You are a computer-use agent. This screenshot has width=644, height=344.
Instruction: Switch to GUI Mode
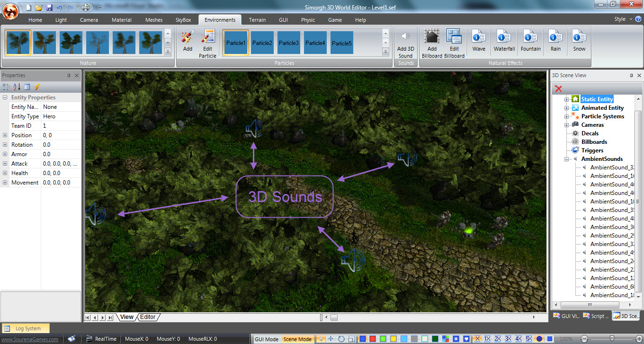tap(267, 339)
